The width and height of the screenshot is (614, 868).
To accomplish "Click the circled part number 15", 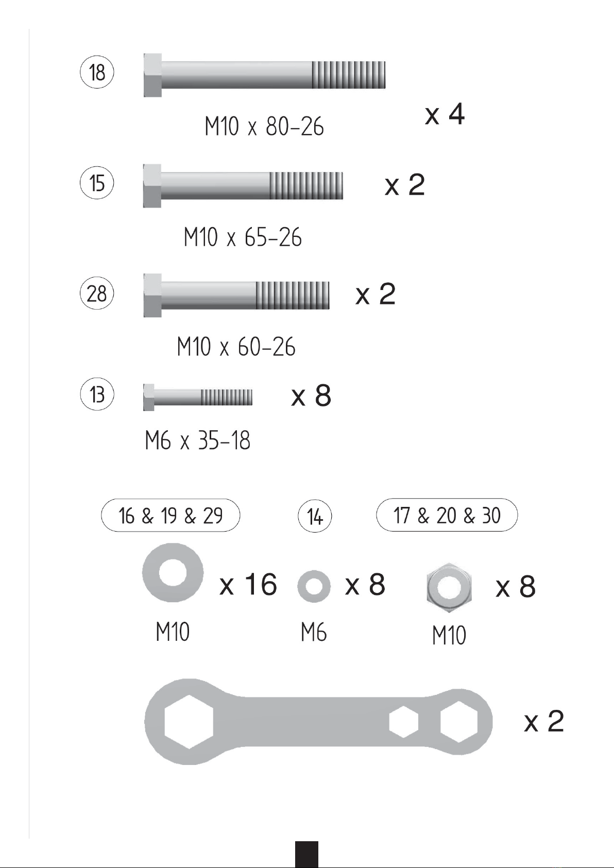I will click(x=97, y=183).
